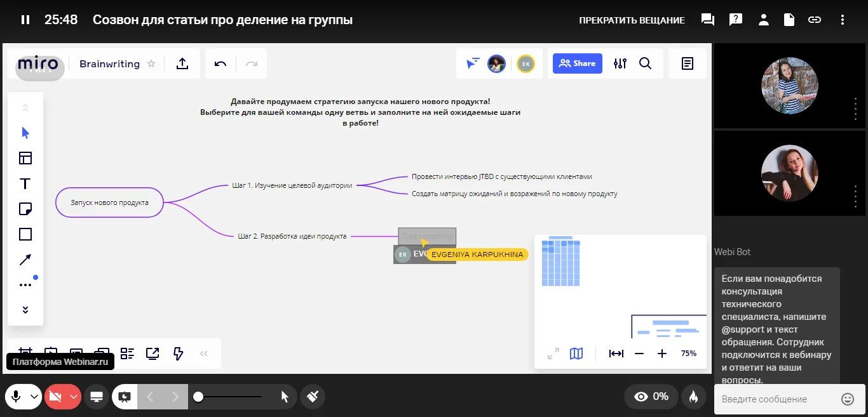Click the blue Share button
This screenshot has width=868, height=417.
point(577,63)
